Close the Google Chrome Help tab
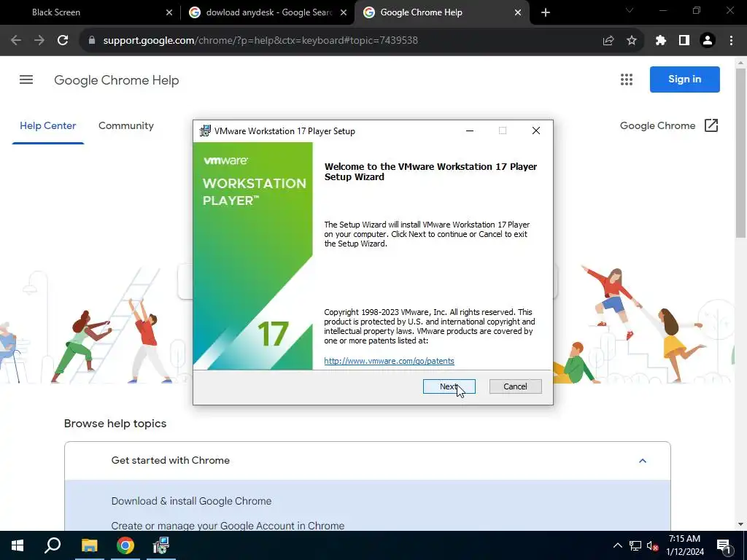Image resolution: width=747 pixels, height=560 pixels. [x=518, y=12]
